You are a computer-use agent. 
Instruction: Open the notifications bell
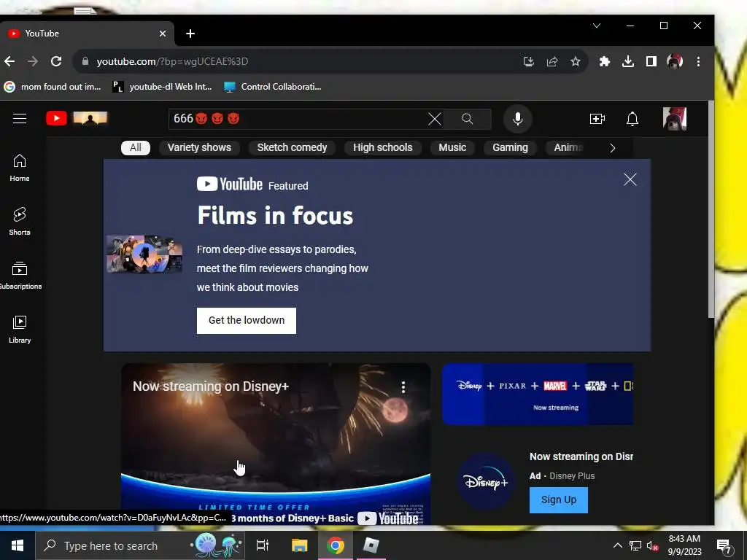click(632, 119)
